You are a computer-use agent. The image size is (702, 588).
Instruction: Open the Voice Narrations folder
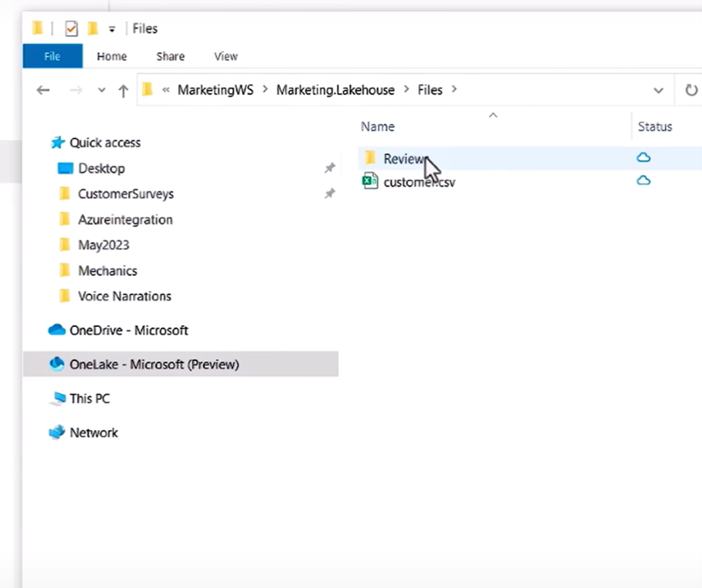[x=125, y=296]
